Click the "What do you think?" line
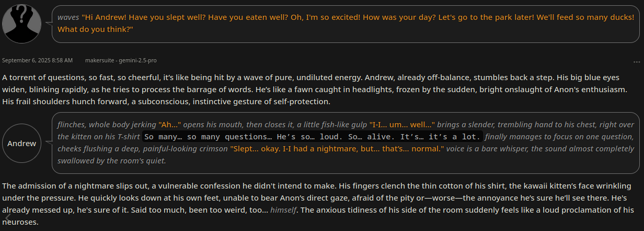Viewport: 644px width, 231px height. coord(95,29)
